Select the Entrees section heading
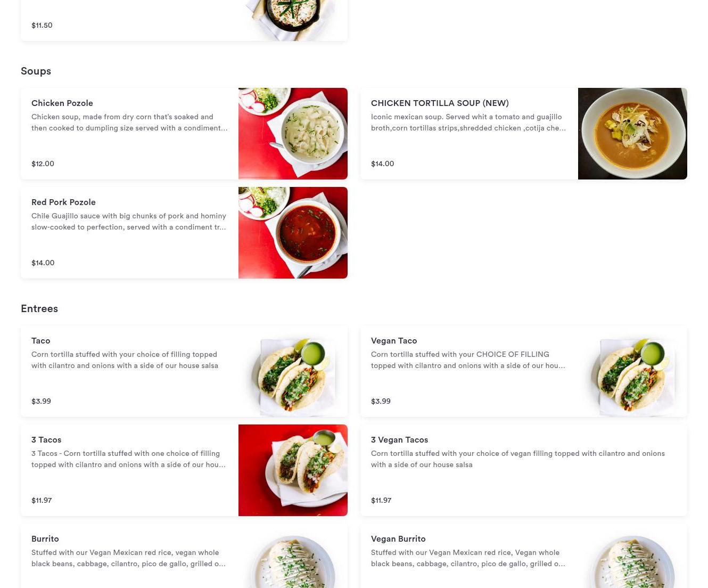 tap(39, 308)
